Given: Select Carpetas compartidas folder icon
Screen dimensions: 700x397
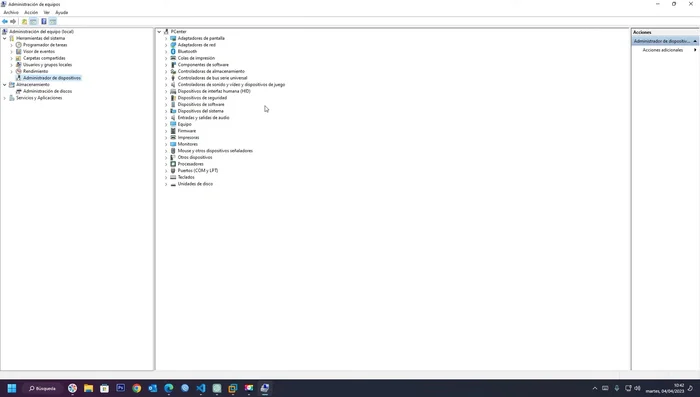Looking at the screenshot, I should point(18,58).
